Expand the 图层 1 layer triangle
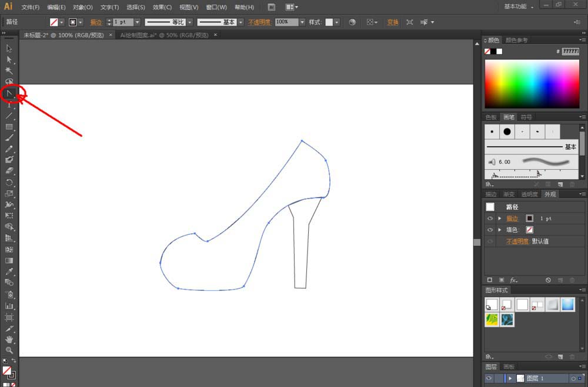 pyautogui.click(x=510, y=379)
